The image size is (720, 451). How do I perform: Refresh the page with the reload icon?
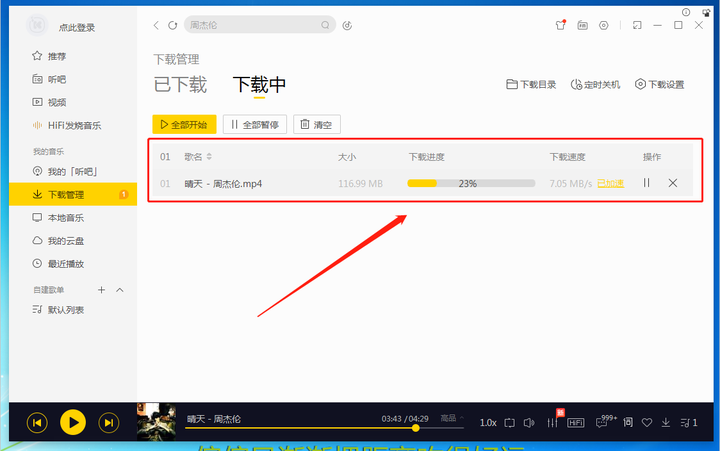click(x=172, y=25)
